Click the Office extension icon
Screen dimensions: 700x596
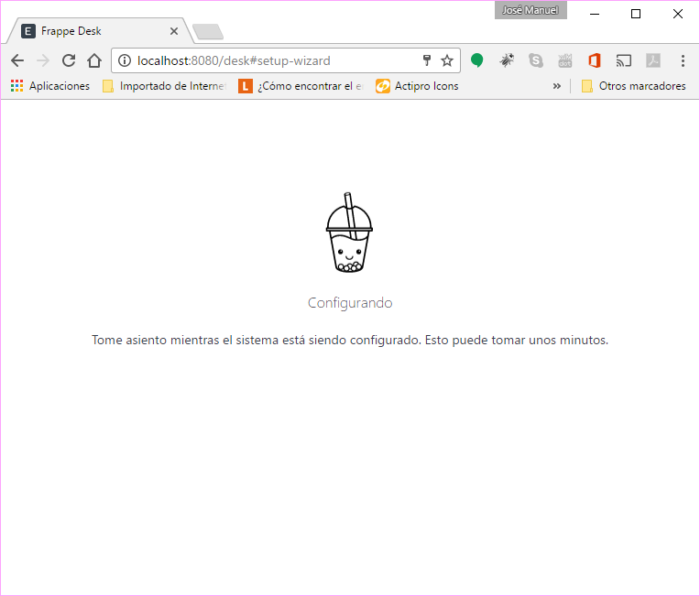point(595,60)
